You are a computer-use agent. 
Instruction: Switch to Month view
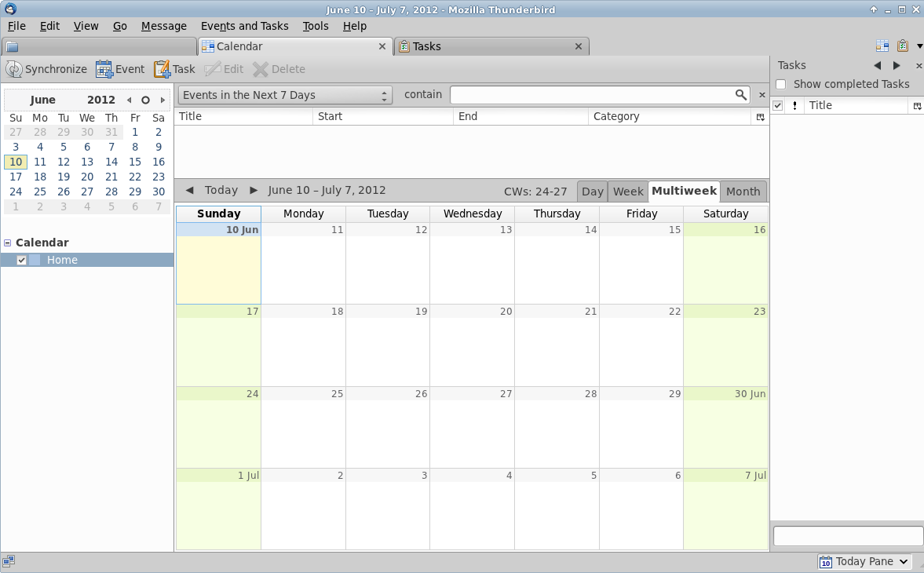[x=743, y=192]
